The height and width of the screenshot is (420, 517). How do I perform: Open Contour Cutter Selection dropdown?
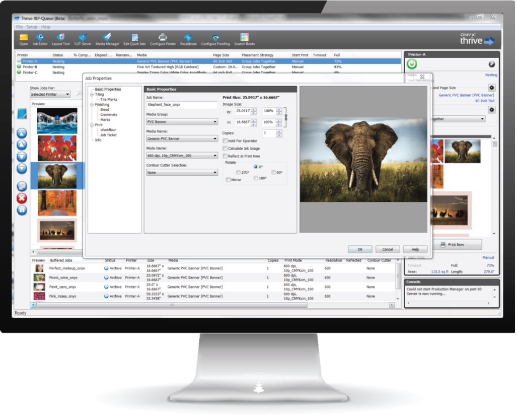182,172
